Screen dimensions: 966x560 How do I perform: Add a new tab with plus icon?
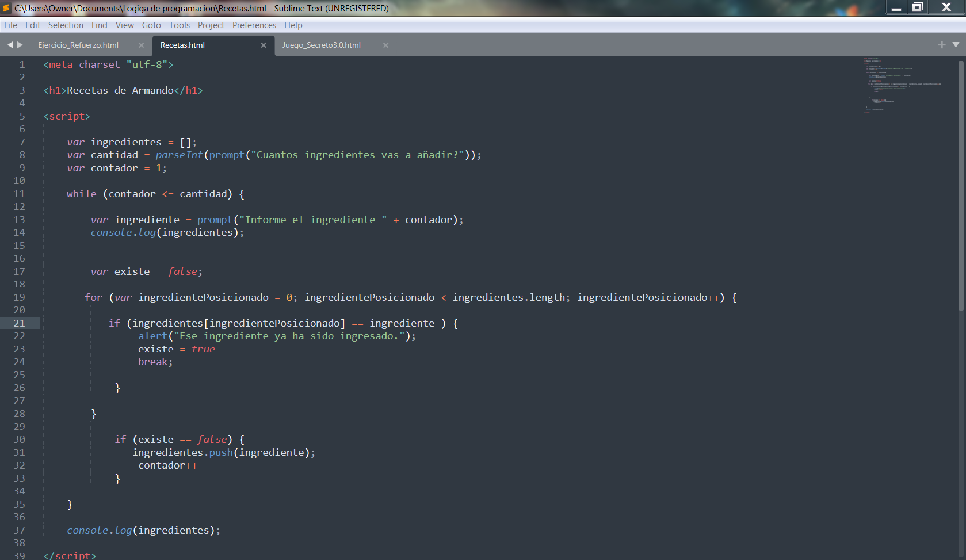coord(942,45)
